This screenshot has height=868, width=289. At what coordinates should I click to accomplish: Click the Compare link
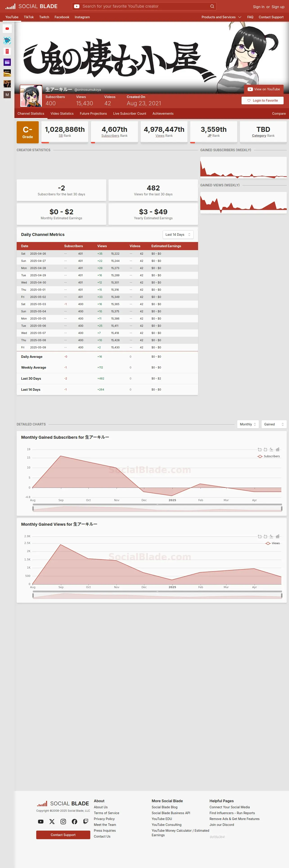279,114
